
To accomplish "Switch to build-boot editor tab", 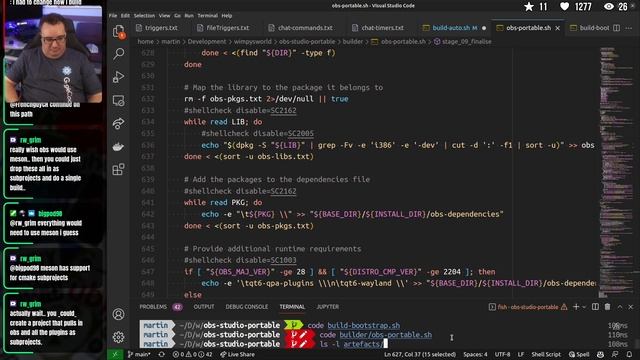I will pos(589,28).
